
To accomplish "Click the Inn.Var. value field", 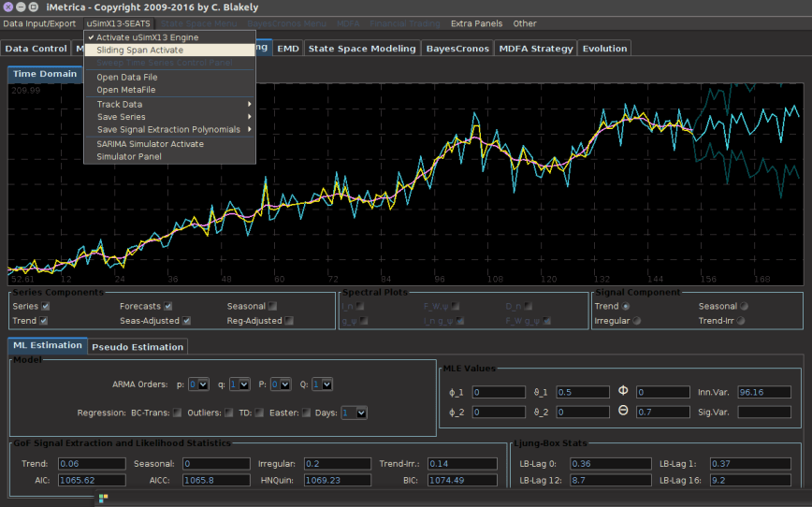I will pyautogui.click(x=764, y=392).
